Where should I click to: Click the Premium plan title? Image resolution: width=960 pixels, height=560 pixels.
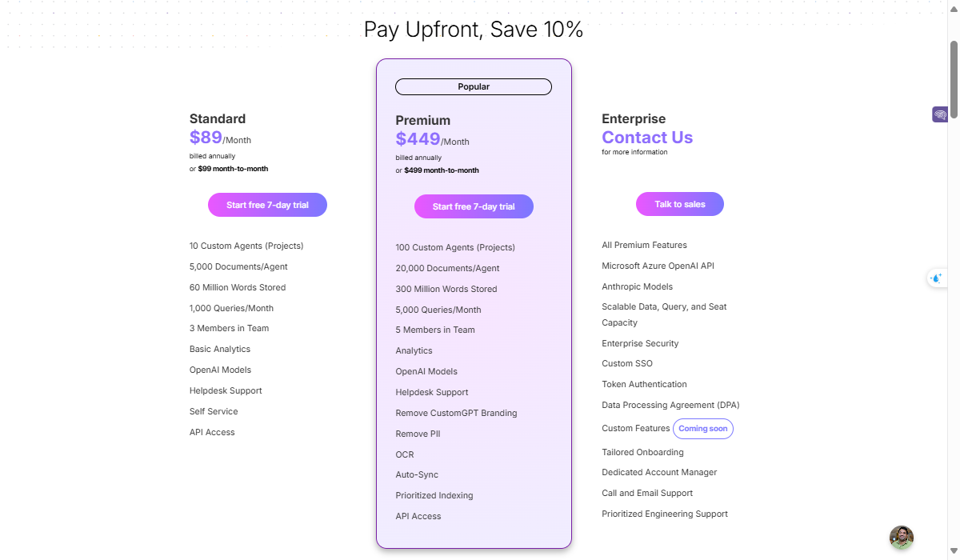pyautogui.click(x=422, y=120)
